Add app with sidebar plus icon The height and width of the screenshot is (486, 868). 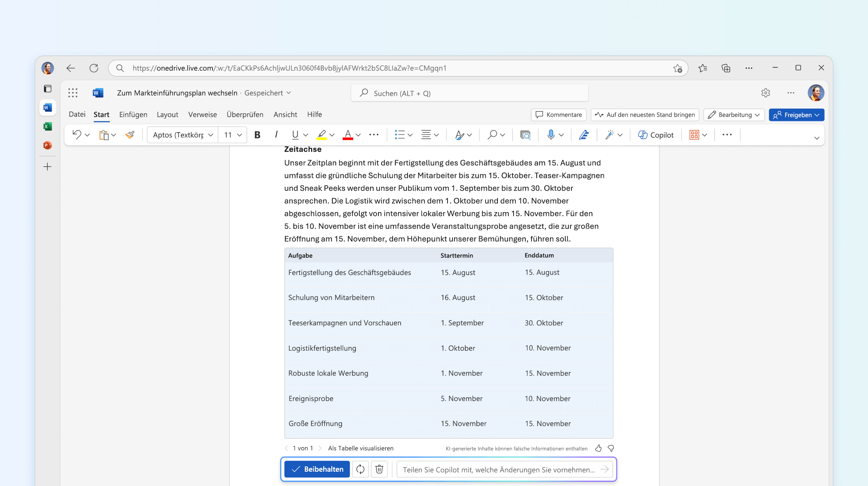tap(48, 167)
